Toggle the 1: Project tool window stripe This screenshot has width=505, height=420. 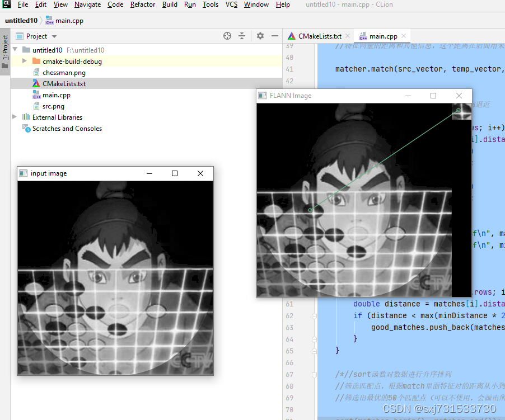point(5,51)
